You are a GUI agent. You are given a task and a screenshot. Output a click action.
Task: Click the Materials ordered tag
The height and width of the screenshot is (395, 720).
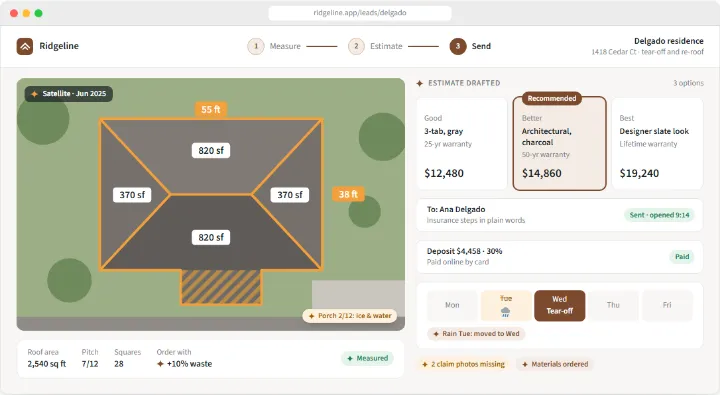click(555, 364)
